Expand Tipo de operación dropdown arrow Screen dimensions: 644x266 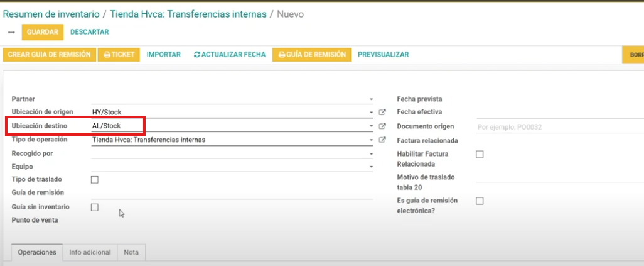(x=371, y=140)
